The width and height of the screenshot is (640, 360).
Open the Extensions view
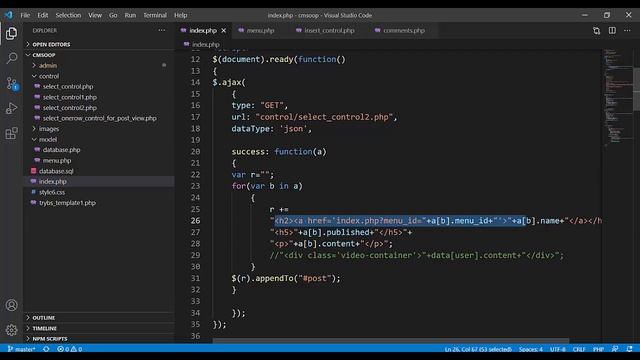tap(11, 133)
